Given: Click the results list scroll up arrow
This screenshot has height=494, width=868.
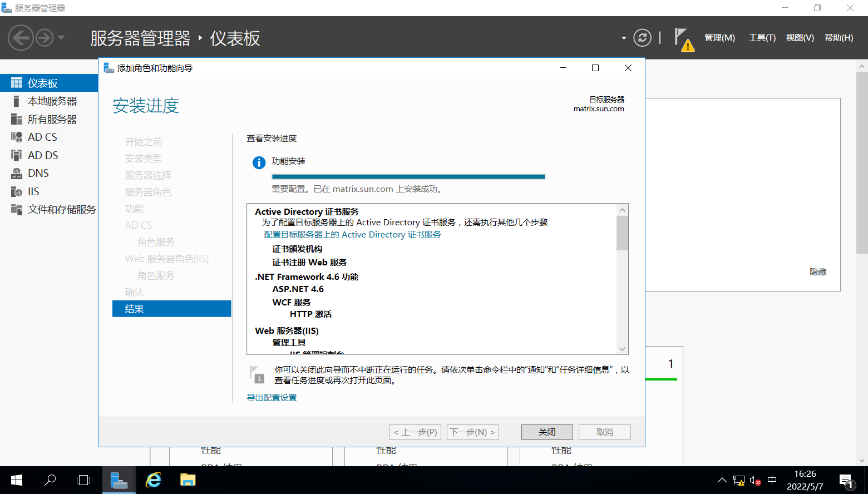Looking at the screenshot, I should coord(623,210).
